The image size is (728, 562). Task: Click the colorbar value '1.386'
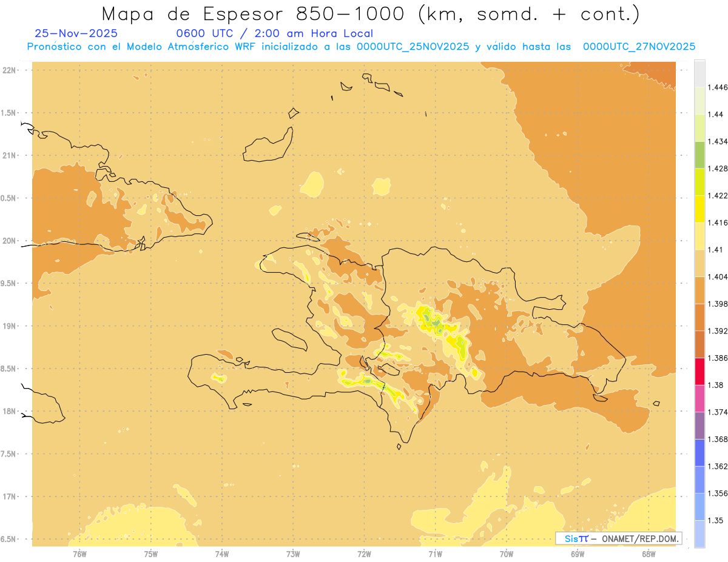pyautogui.click(x=717, y=358)
